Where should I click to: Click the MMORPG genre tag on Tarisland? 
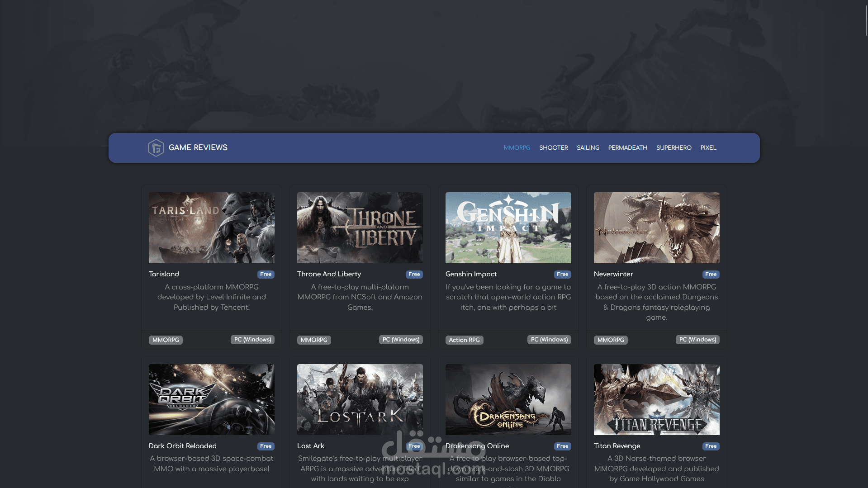pyautogui.click(x=166, y=340)
